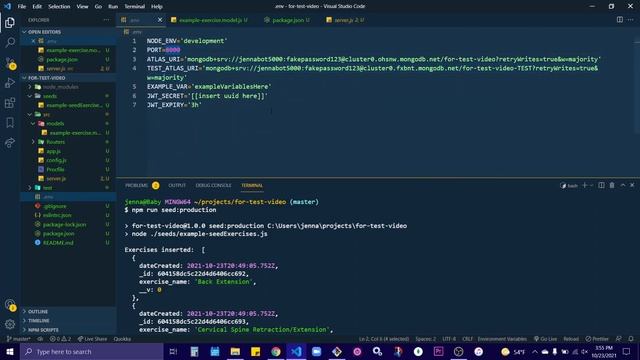Click the Windows search box

click(x=92, y=351)
